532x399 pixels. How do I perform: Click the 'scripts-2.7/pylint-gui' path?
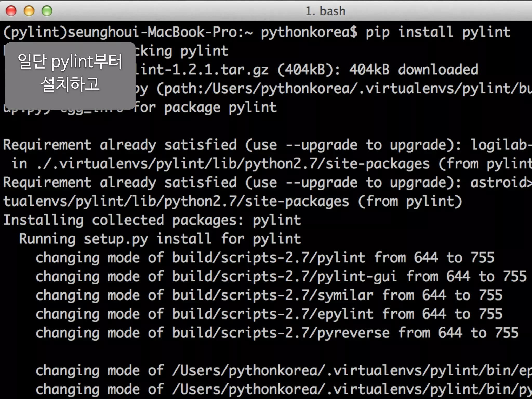309,276
